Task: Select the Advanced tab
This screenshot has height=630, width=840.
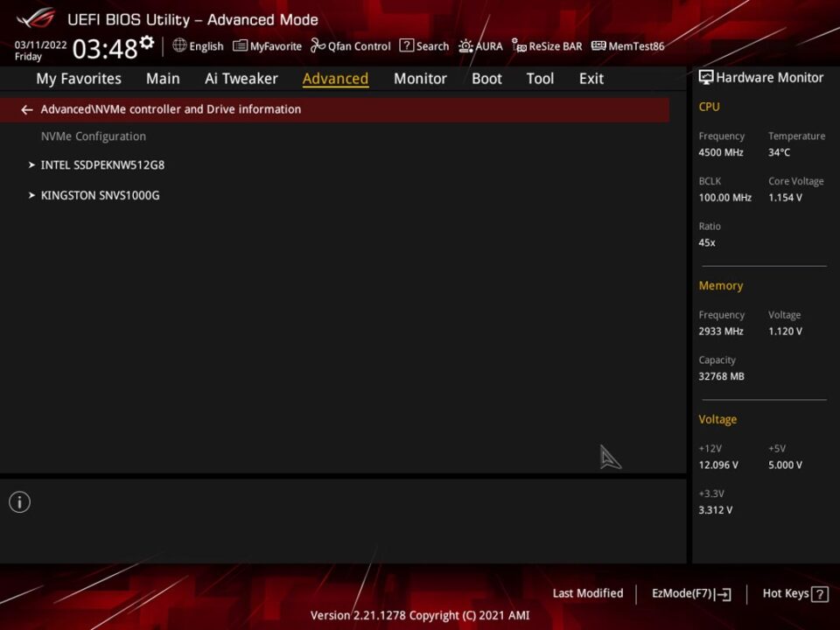Action: (335, 79)
